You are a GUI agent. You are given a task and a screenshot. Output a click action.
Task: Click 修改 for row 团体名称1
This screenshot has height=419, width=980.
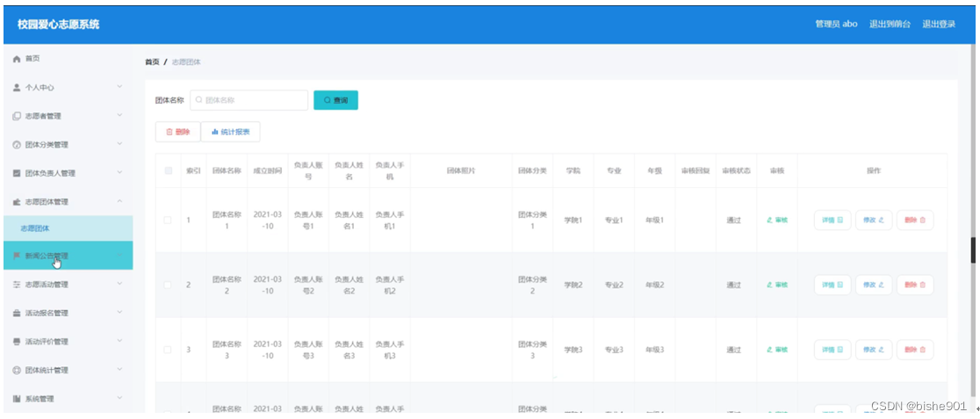[874, 220]
